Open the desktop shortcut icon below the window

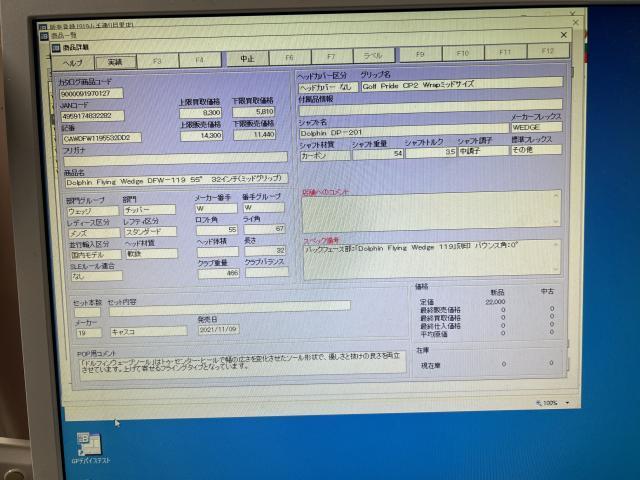click(x=91, y=445)
